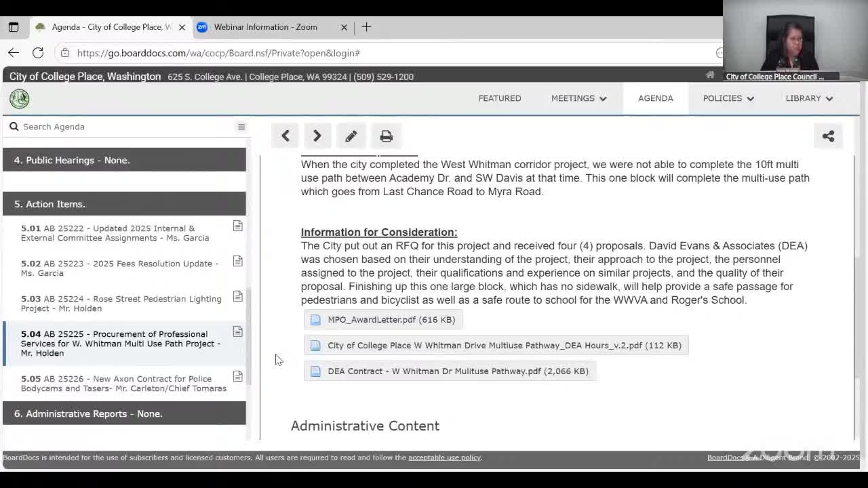Open document icon next to item 5.01
Viewport: 868px width, 488px height.
coord(237,226)
